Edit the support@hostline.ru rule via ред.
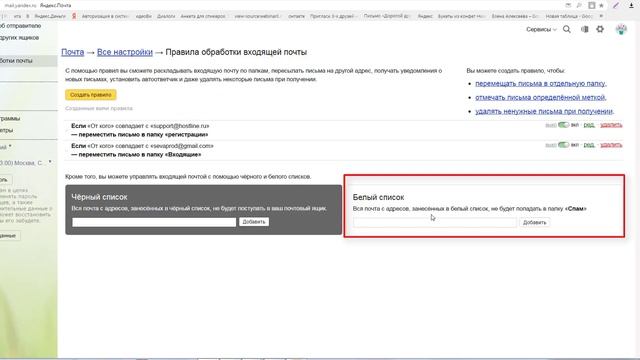Image resolution: width=640 pixels, height=360 pixels. [589, 125]
